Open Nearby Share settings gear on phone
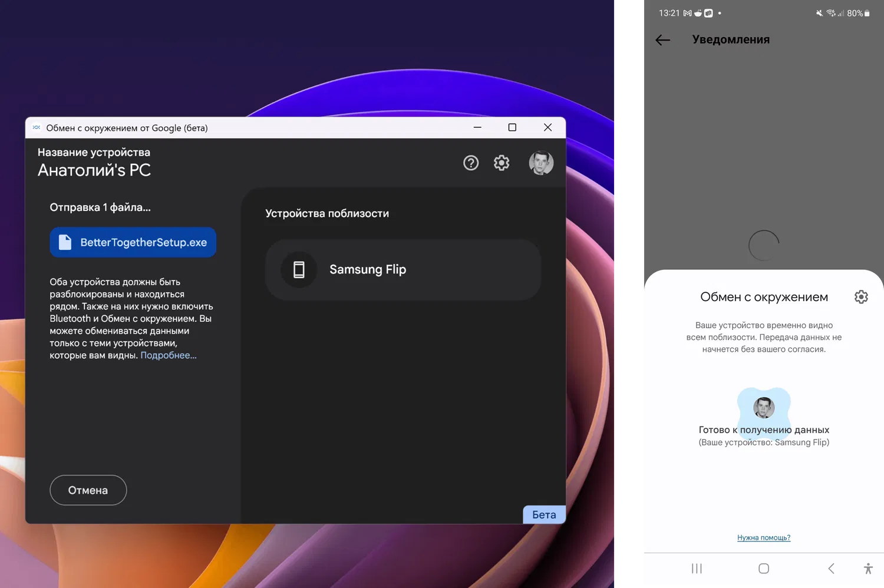 [861, 297]
